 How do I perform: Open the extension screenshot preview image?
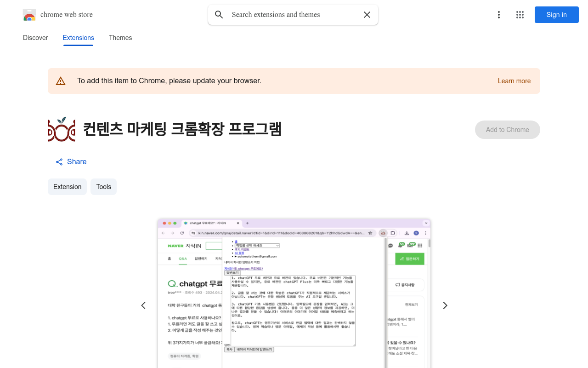(x=294, y=293)
